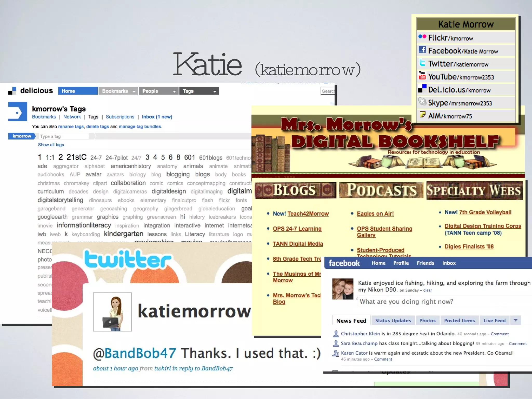Click the delicious logo icon
The image size is (532, 399).
(12, 91)
